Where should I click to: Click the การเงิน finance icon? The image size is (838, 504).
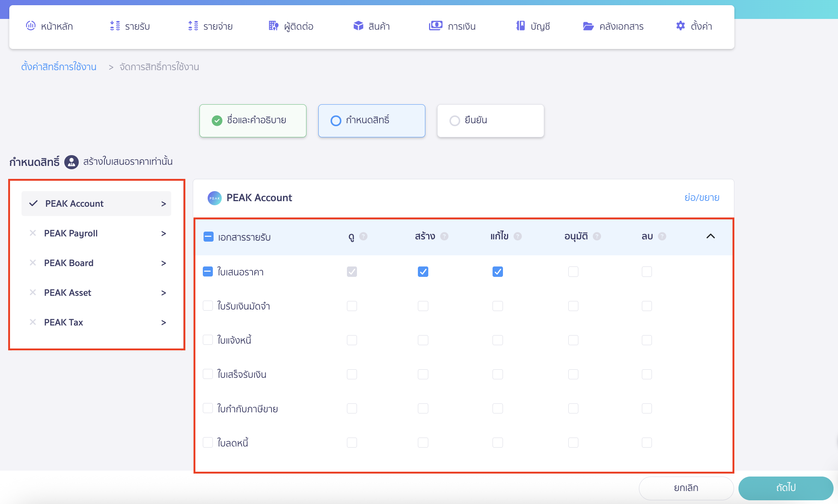[x=435, y=26]
